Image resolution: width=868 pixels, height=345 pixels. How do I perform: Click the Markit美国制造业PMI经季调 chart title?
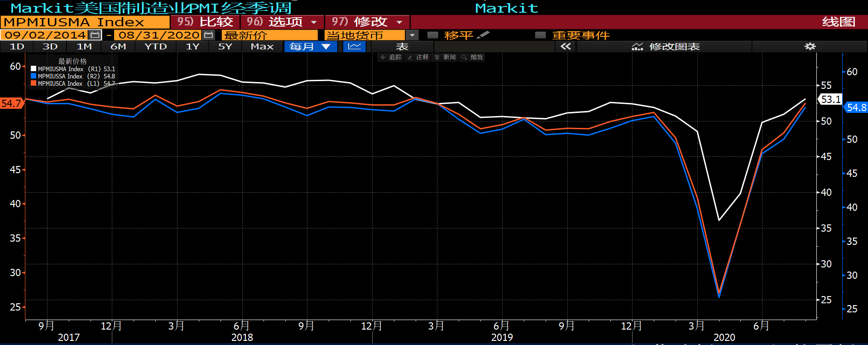tap(151, 8)
